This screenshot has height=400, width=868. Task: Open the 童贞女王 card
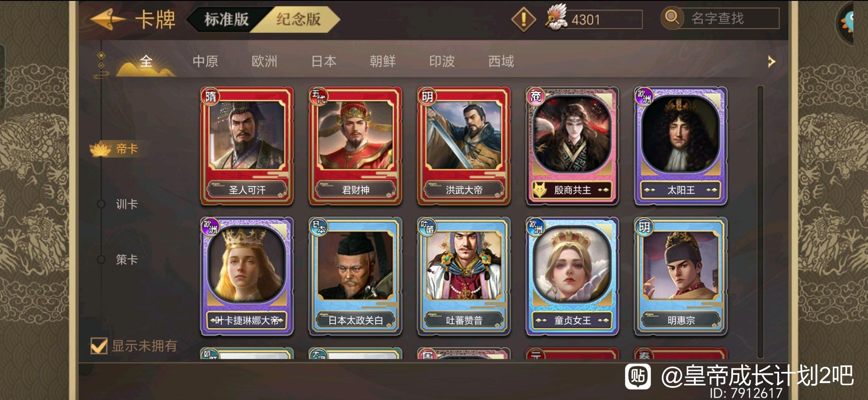coord(572,277)
